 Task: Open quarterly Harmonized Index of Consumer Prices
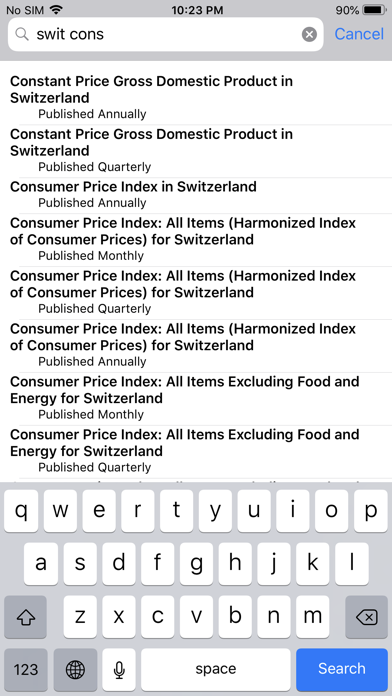[196, 292]
